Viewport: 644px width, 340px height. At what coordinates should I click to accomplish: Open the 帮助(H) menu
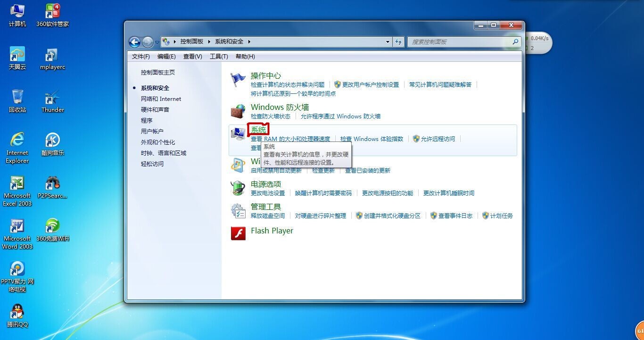coord(245,57)
